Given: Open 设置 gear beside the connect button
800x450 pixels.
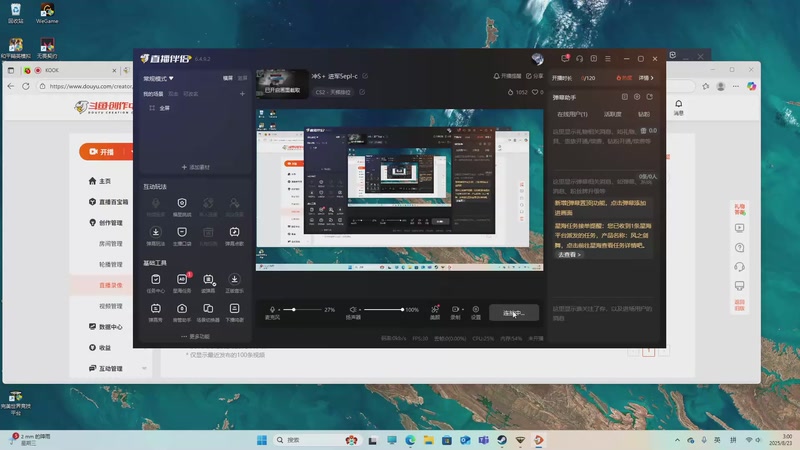Looking at the screenshot, I should point(476,312).
